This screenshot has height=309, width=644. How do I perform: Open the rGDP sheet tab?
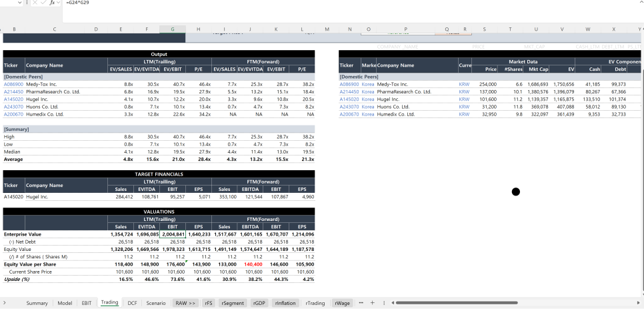259,303
